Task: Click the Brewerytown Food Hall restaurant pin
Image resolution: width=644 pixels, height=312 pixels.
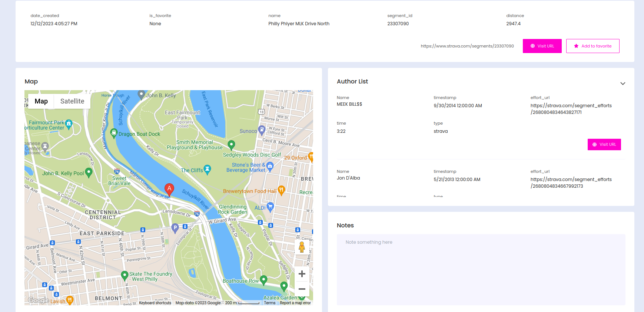Action: pos(281,191)
